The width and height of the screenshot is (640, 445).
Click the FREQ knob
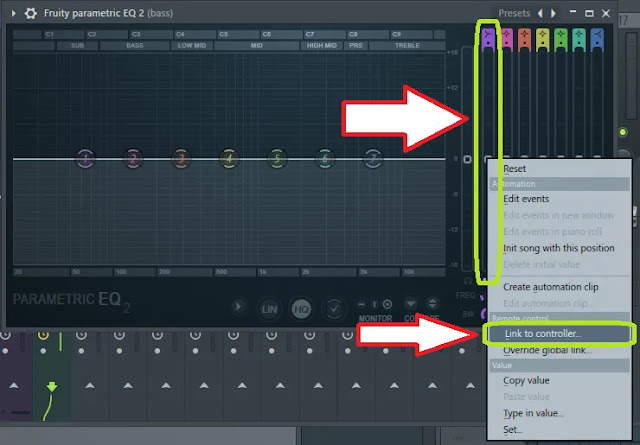click(483, 297)
